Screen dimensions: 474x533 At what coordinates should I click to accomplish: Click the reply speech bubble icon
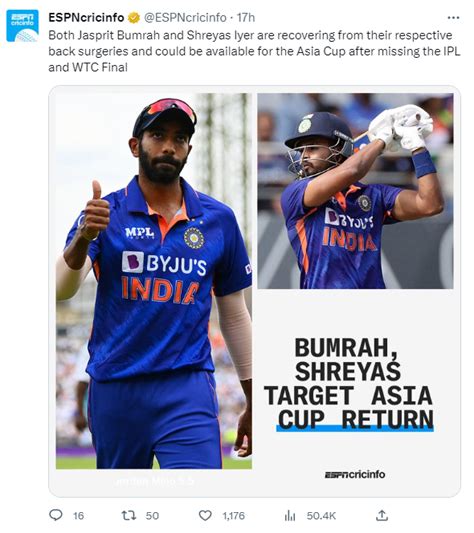coord(56,515)
